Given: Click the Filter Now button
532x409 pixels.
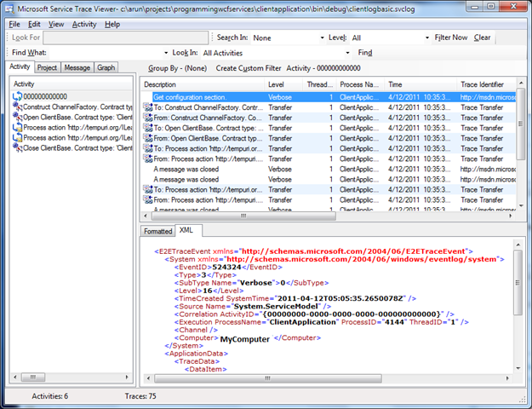Looking at the screenshot, I should point(451,37).
